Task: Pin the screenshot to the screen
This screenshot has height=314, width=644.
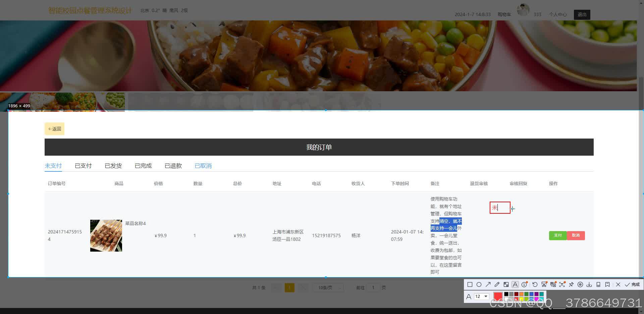Action: click(x=572, y=284)
